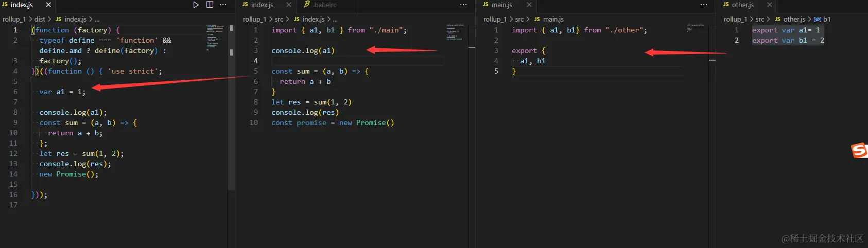Click 'const promise = new Promise()' line
Image resolution: width=868 pixels, height=248 pixels.
333,122
